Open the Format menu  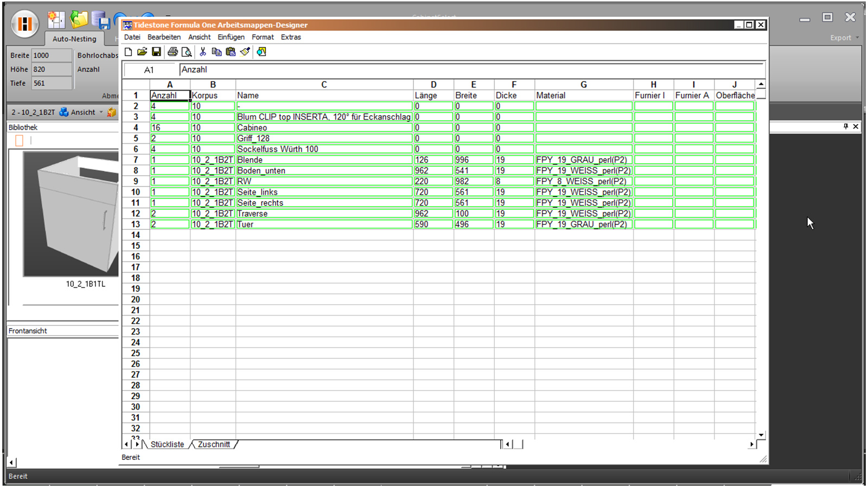click(263, 37)
